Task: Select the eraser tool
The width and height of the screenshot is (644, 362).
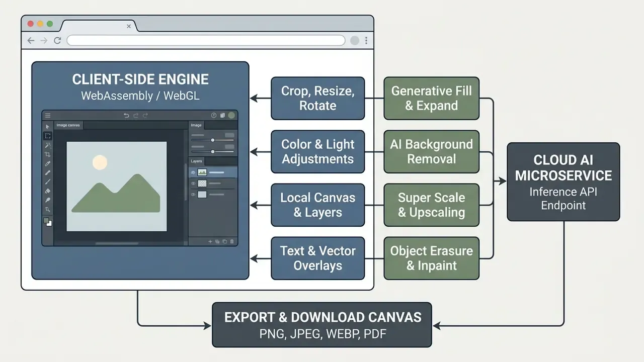Action: coord(48,191)
